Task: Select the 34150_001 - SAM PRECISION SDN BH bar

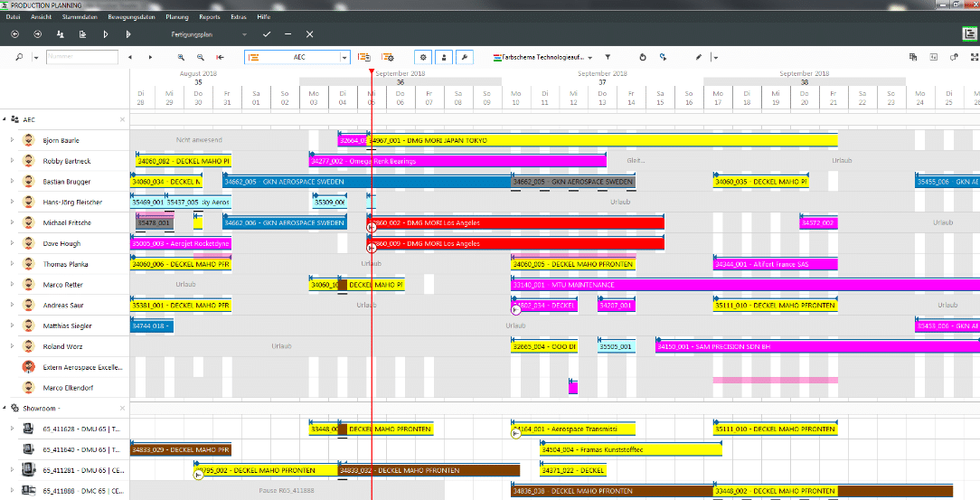Action: tap(818, 347)
